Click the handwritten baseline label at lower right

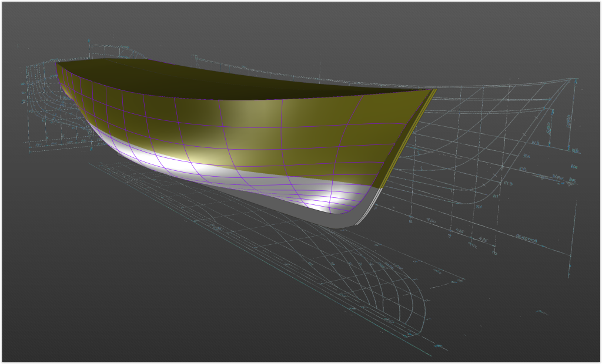527,238
